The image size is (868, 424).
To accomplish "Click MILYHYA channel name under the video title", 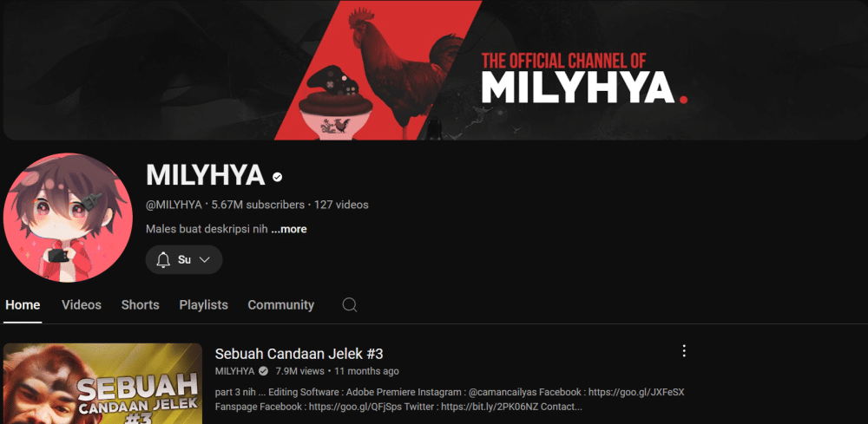I will pos(234,371).
